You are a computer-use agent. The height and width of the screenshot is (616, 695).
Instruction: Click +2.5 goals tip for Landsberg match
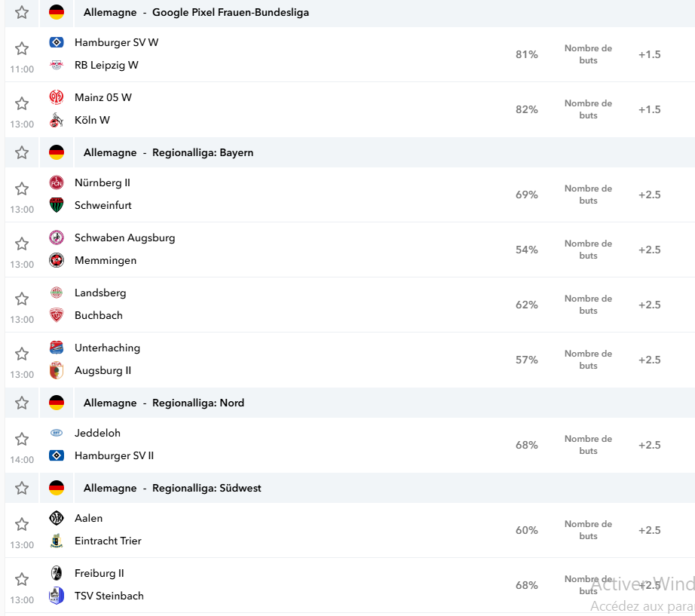[x=649, y=305]
